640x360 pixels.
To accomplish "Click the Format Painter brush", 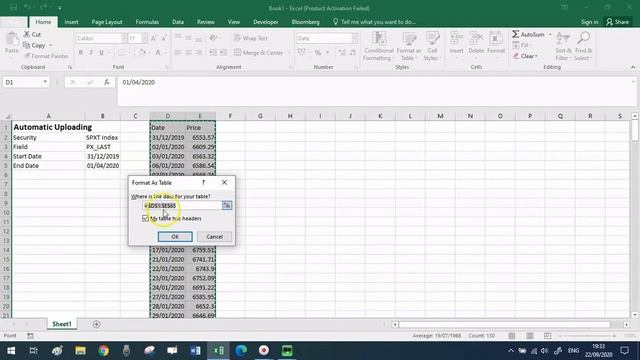I will point(27,56).
